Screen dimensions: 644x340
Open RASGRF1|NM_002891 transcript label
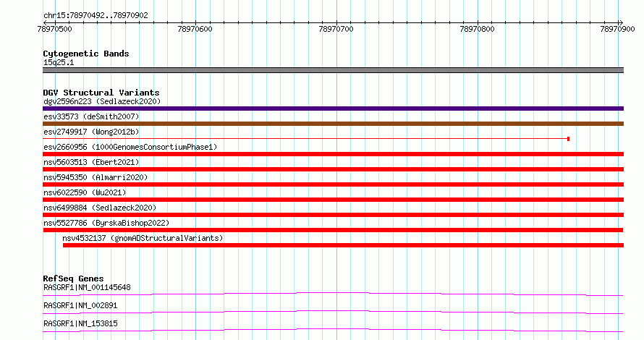click(80, 305)
